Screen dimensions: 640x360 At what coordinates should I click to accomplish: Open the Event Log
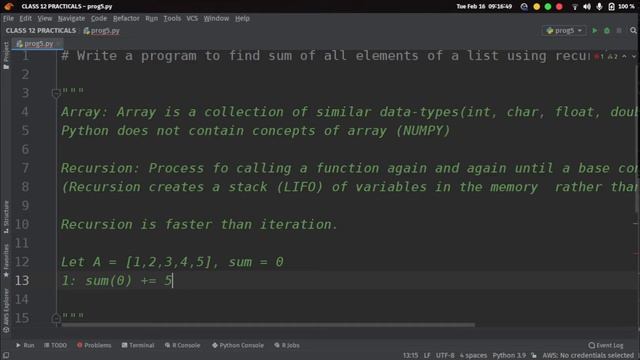tap(606, 345)
